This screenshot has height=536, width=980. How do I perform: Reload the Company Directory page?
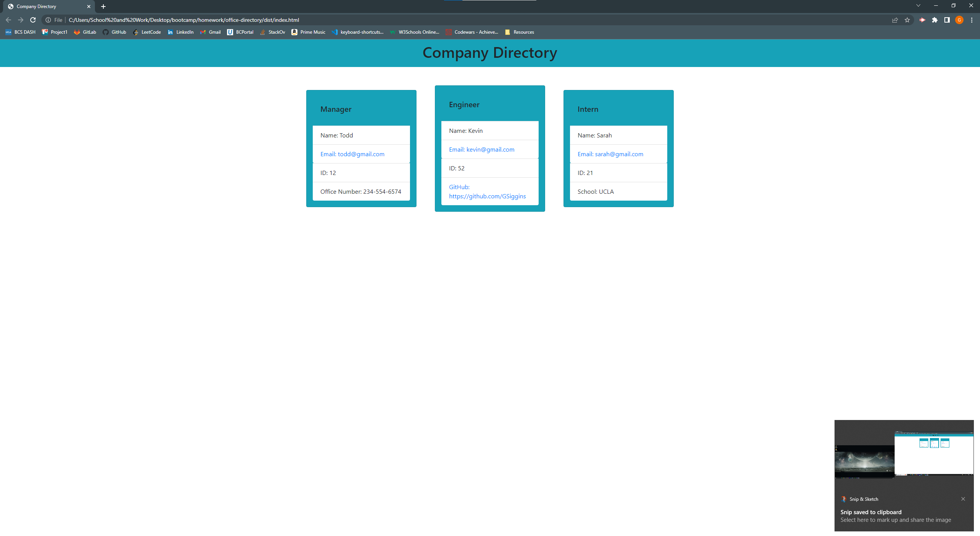click(33, 20)
